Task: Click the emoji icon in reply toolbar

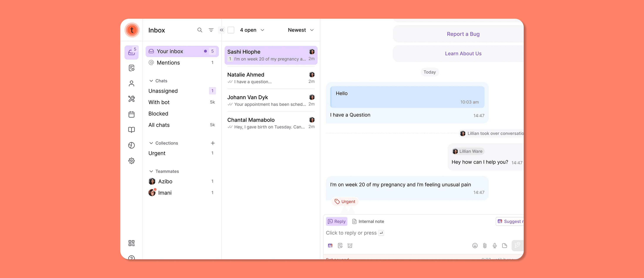Action: [475, 246]
